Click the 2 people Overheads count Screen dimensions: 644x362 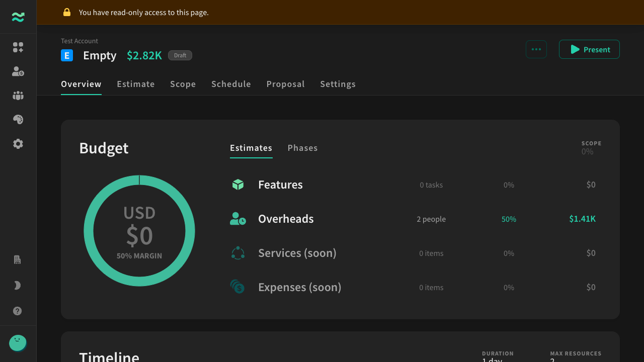pos(431,219)
